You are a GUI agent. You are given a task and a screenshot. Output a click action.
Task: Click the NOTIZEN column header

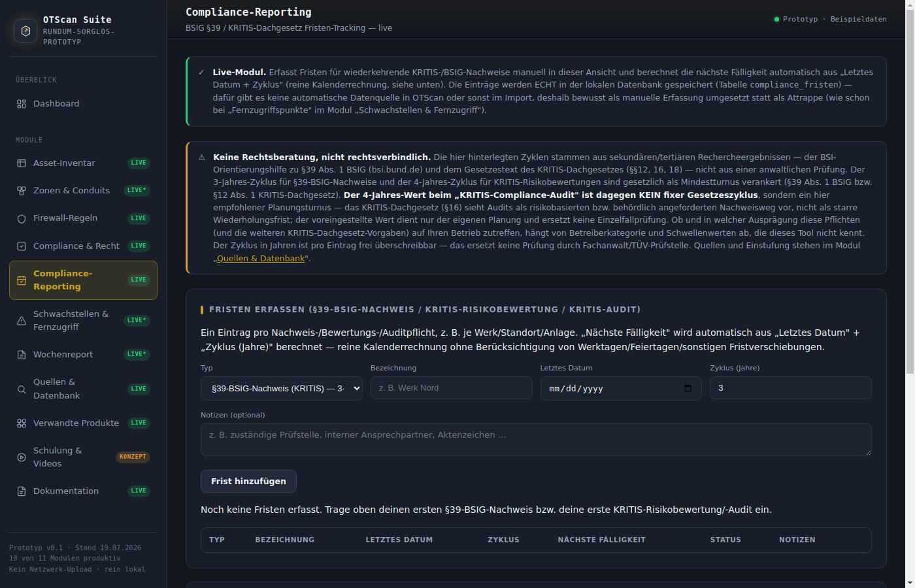click(797, 540)
